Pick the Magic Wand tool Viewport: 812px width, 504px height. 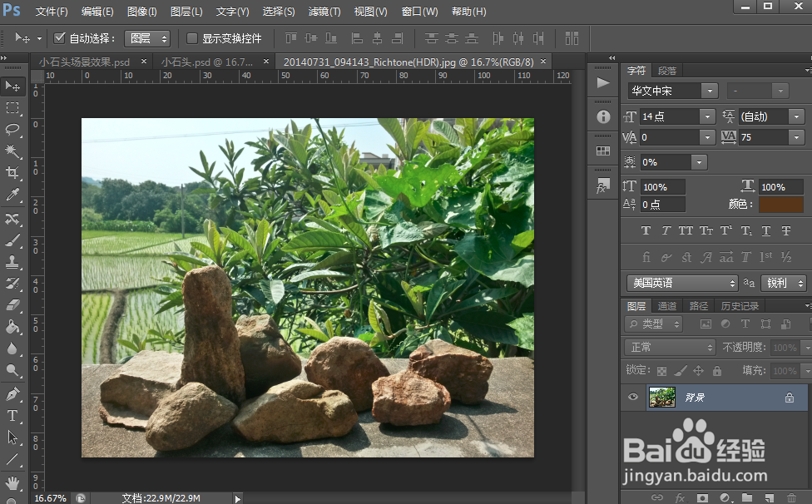point(12,151)
